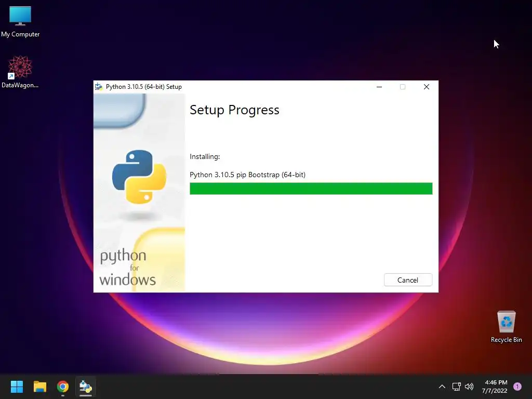The width and height of the screenshot is (532, 399).
Task: Open File Explorer from the taskbar
Action: click(x=39, y=387)
